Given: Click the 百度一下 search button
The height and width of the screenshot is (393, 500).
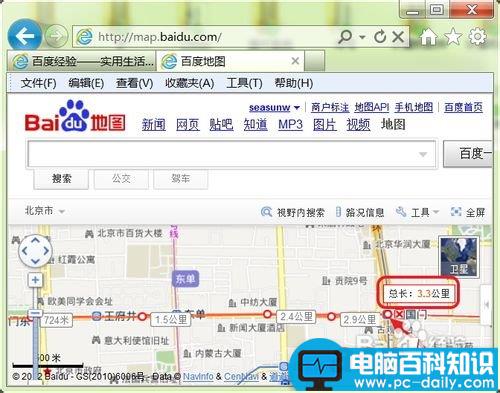Looking at the screenshot, I should click(468, 154).
